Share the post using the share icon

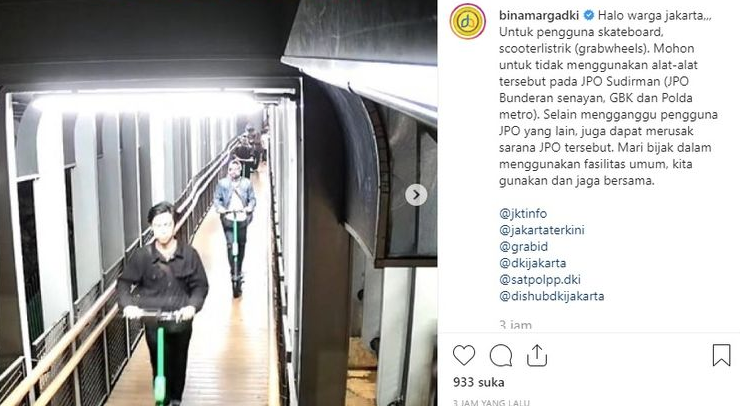[537, 355]
